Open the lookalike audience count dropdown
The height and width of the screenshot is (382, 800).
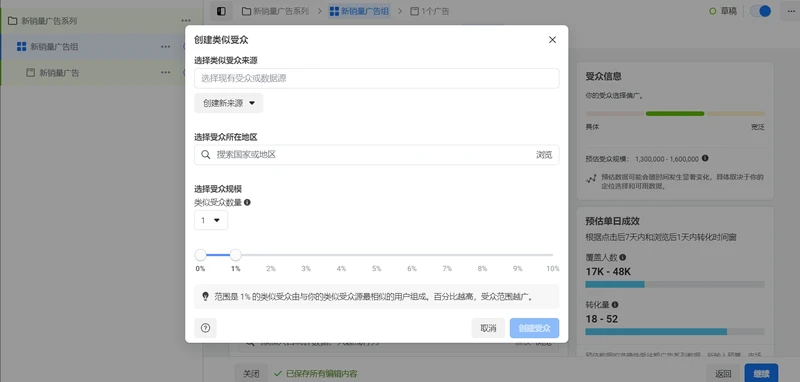(211, 220)
